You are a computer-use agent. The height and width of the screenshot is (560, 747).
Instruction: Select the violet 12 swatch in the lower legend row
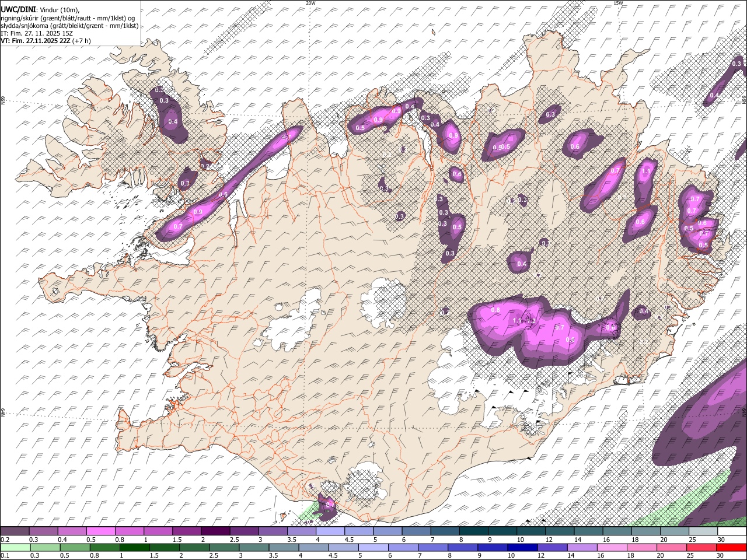(551, 547)
